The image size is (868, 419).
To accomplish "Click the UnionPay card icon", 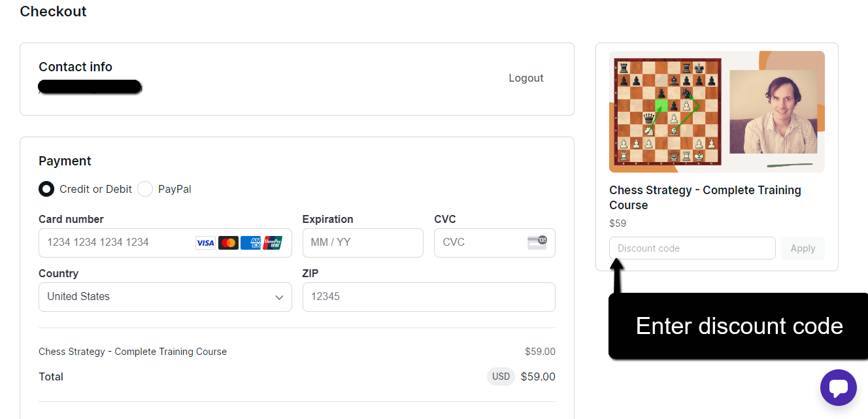I will point(273,243).
